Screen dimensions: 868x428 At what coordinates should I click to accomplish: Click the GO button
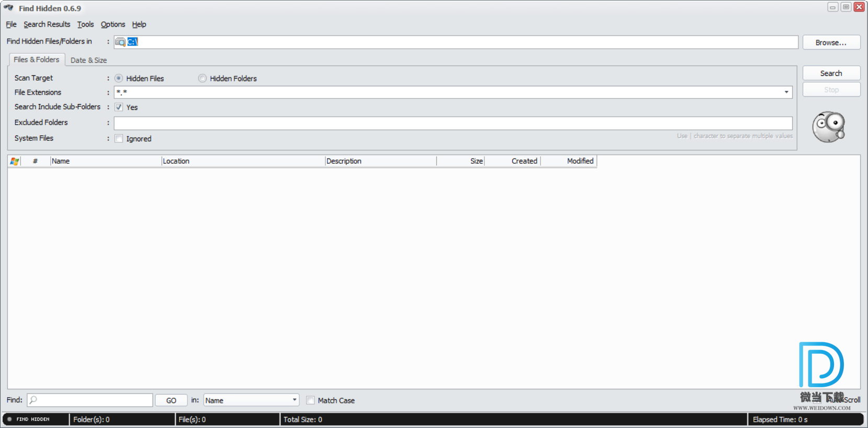[171, 400]
